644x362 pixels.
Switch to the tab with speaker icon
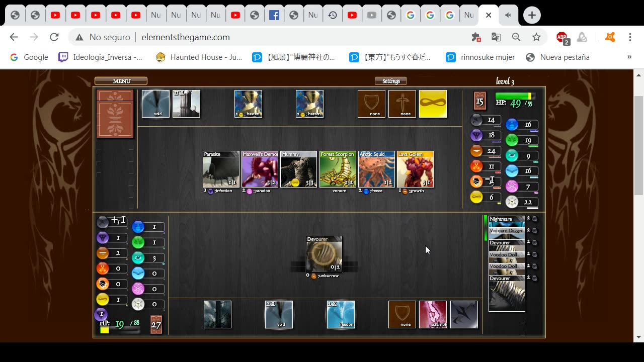tap(508, 15)
